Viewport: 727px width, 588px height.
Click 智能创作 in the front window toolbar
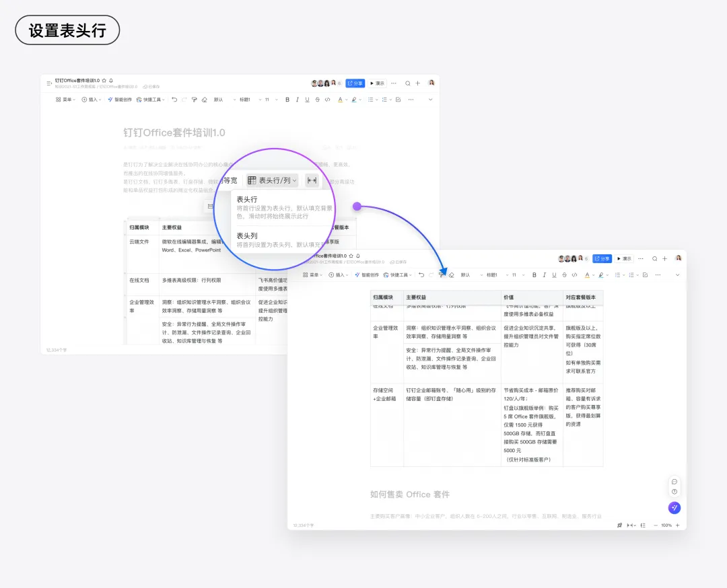pos(367,274)
